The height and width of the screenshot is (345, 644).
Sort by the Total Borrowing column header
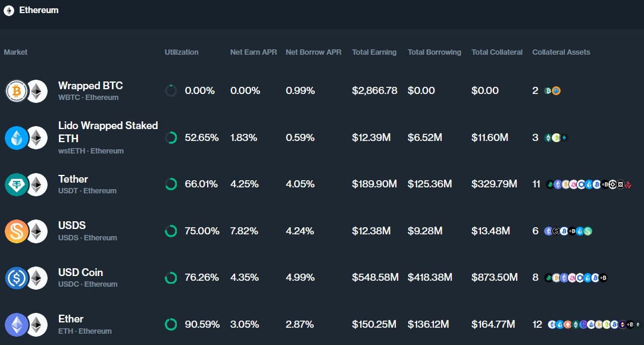(x=434, y=52)
